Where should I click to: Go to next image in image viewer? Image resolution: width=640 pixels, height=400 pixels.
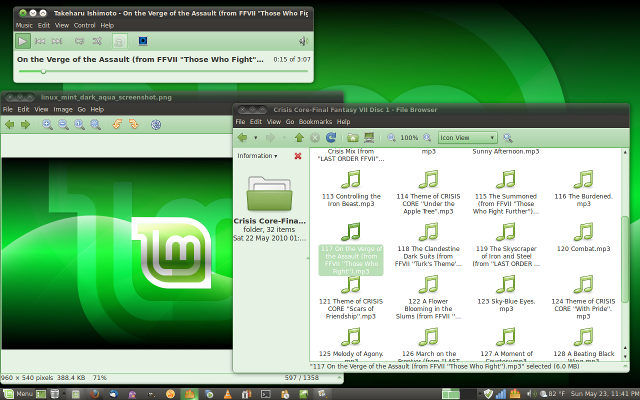click(x=25, y=124)
